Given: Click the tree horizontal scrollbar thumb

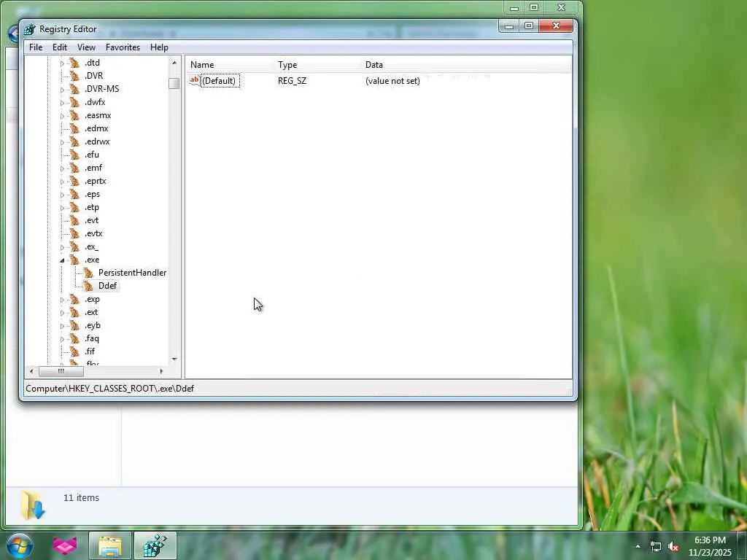Looking at the screenshot, I should (61, 371).
